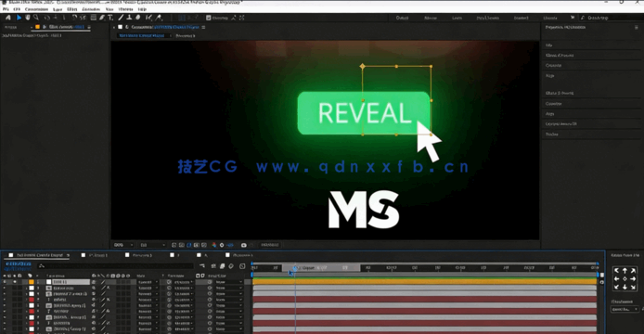Open the viewer resolution dropdown

coord(152,245)
